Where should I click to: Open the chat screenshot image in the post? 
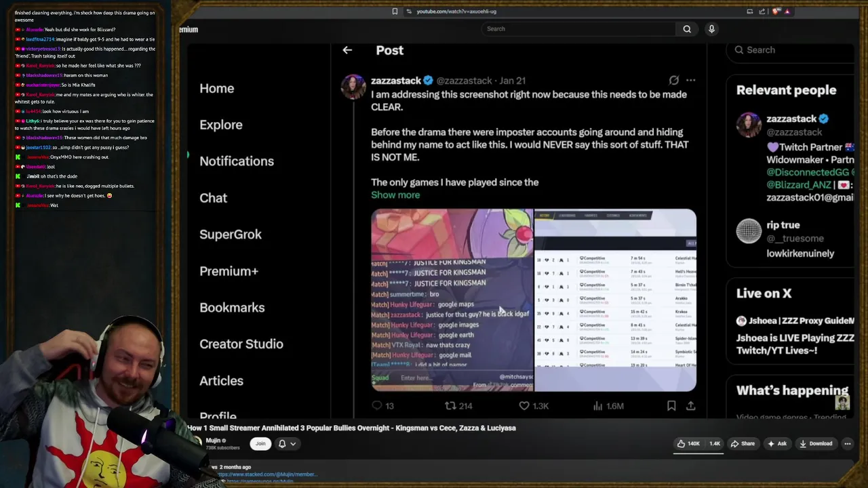click(x=452, y=300)
